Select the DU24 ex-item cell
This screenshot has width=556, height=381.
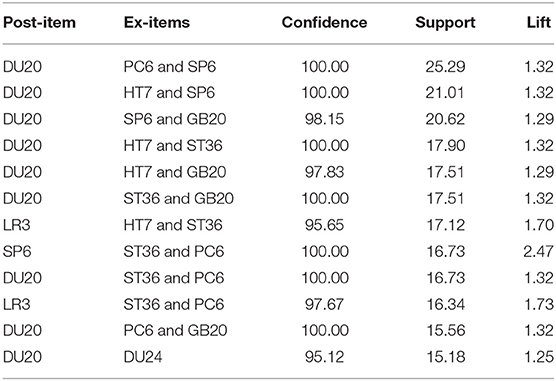143,357
